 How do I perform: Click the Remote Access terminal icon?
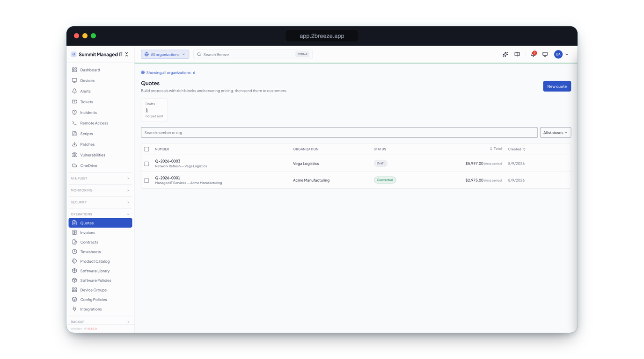(74, 123)
